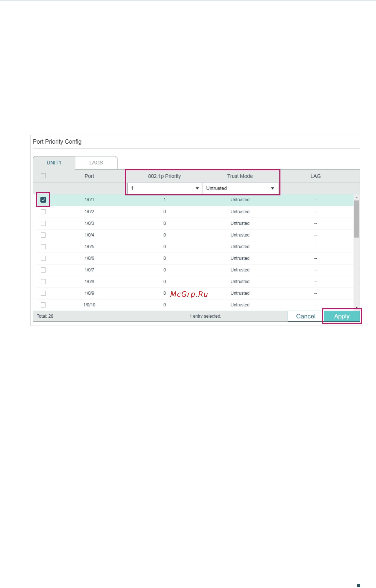Check the checkbox for port 1/0/9
This screenshot has height=588, width=376.
[43, 293]
